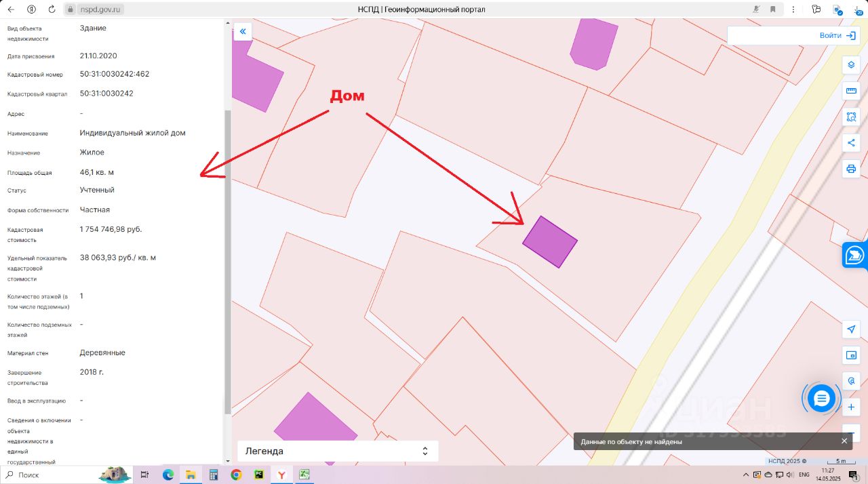The width and height of the screenshot is (868, 484).
Task: Open browser downloads with badge 20
Action: pos(856,9)
